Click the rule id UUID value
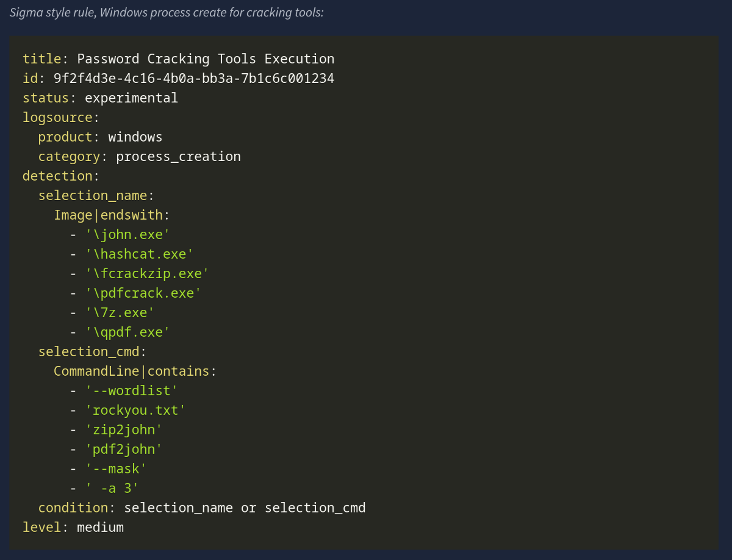Screen dimensions: 732x560 click(x=194, y=79)
